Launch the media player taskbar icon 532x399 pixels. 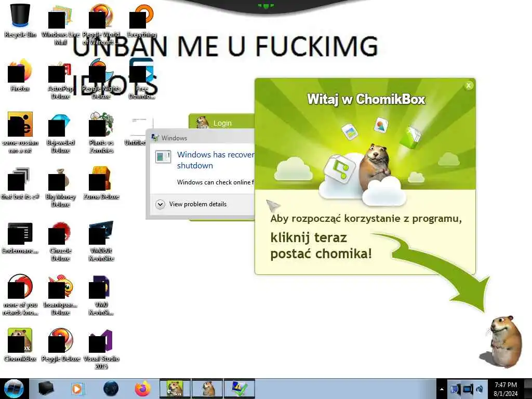[x=77, y=389]
